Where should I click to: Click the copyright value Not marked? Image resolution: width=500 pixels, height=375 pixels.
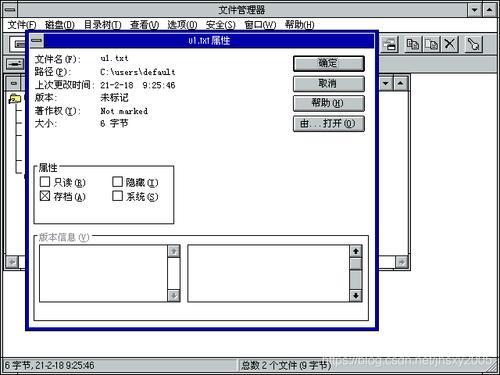click(124, 111)
